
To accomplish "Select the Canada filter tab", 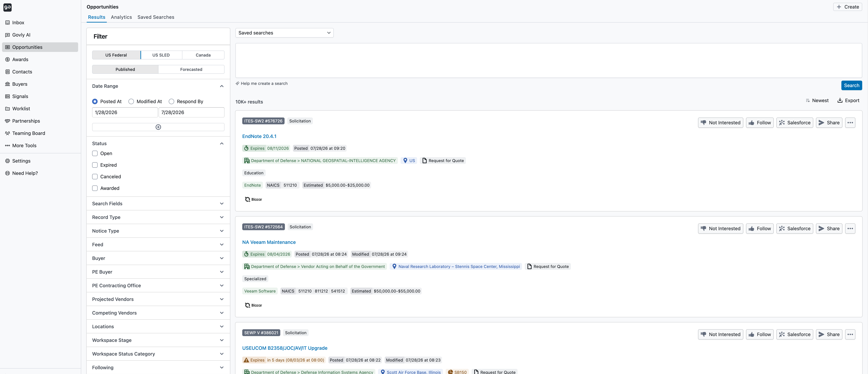I will (x=203, y=55).
